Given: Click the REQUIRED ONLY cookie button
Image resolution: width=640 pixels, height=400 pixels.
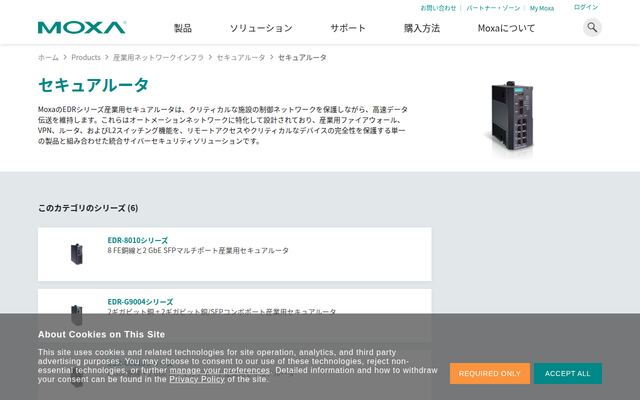Looking at the screenshot, I should coord(490,373).
